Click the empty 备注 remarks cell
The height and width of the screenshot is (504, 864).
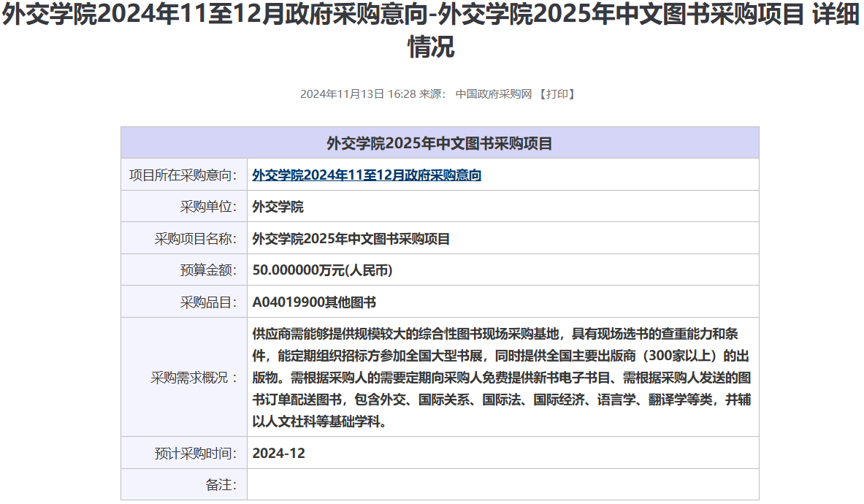point(502,485)
